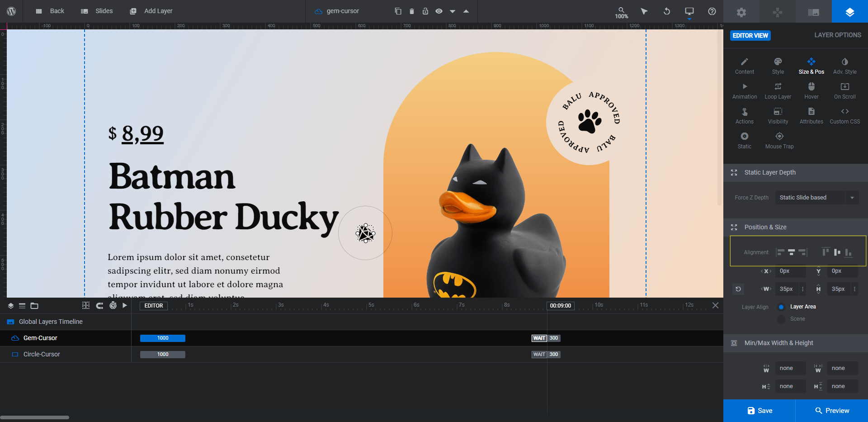Click the 00:09:00 timeline marker

(x=561, y=306)
